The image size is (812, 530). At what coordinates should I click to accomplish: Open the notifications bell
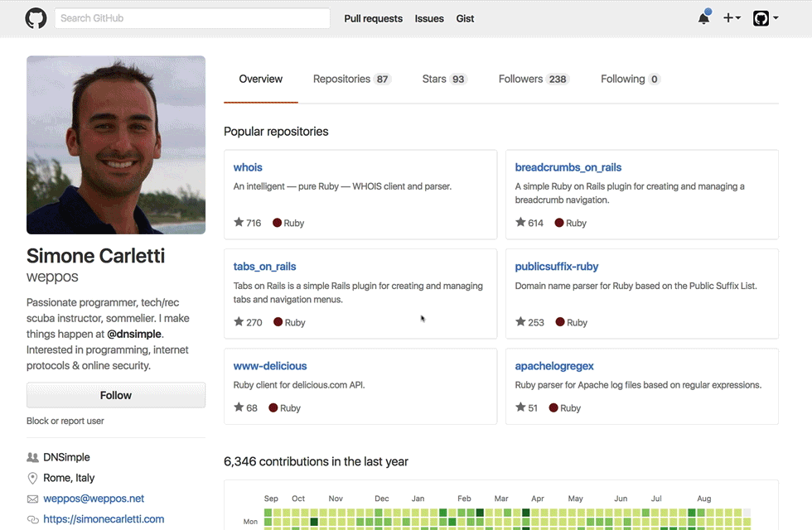pyautogui.click(x=703, y=18)
